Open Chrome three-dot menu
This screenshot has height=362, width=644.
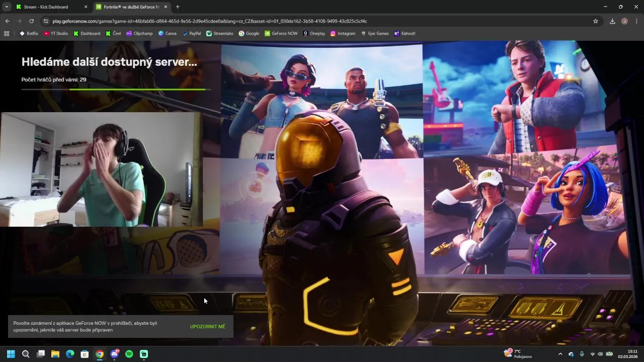pos(636,21)
